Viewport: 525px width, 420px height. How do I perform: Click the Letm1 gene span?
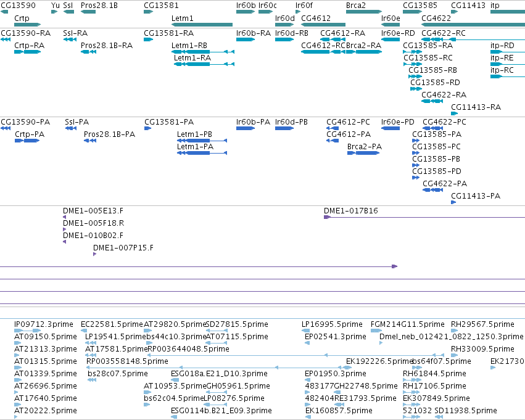202,25
